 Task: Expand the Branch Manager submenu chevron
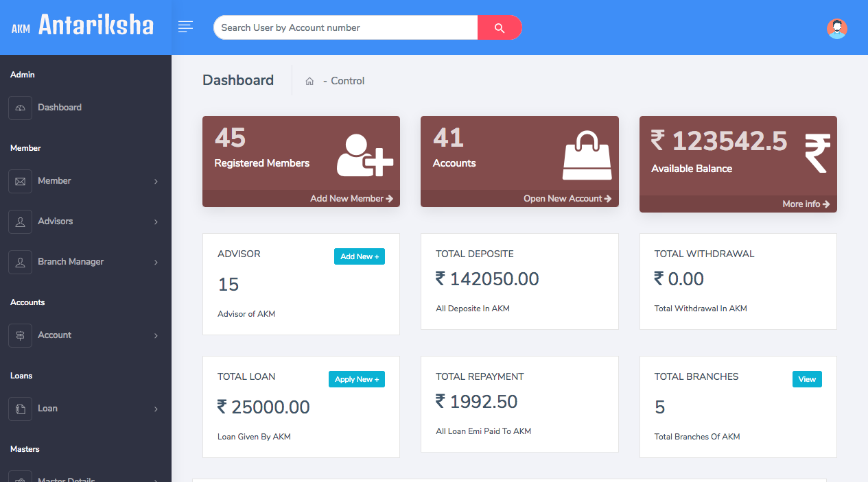156,263
